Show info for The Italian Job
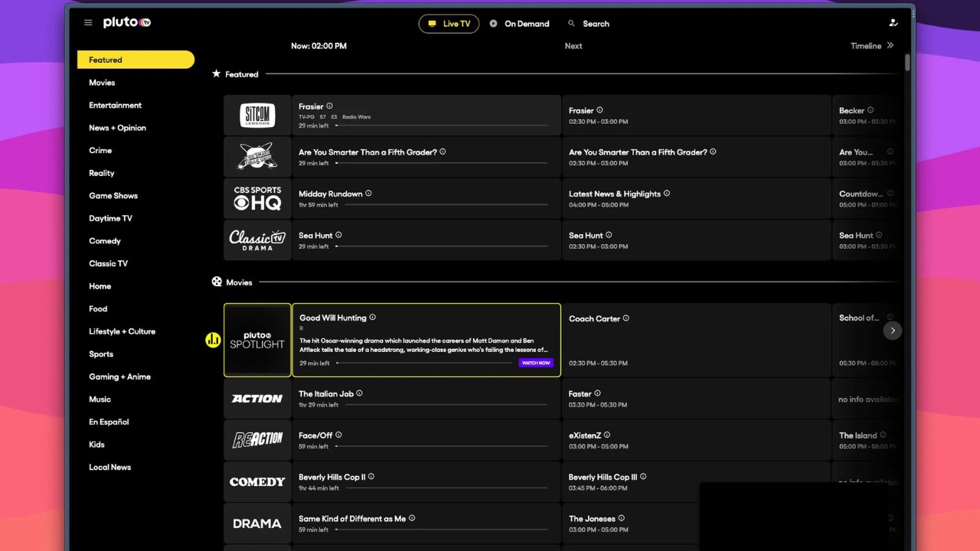The image size is (980, 551). click(x=360, y=393)
